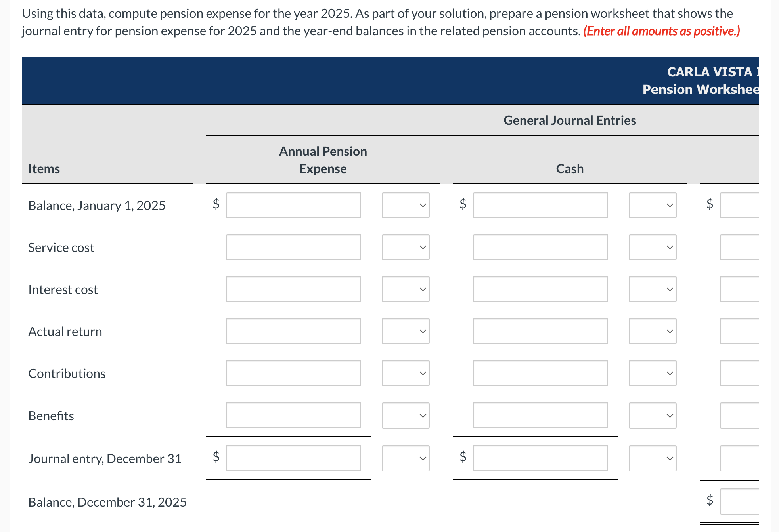779x532 pixels.
Task: Open the Service cost Cash dropdown
Action: pyautogui.click(x=652, y=247)
